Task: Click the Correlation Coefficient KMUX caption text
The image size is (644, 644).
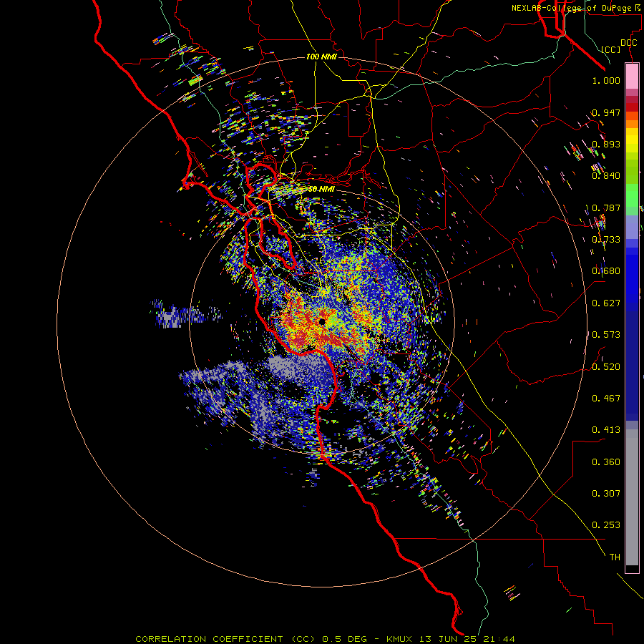Action: click(x=325, y=639)
